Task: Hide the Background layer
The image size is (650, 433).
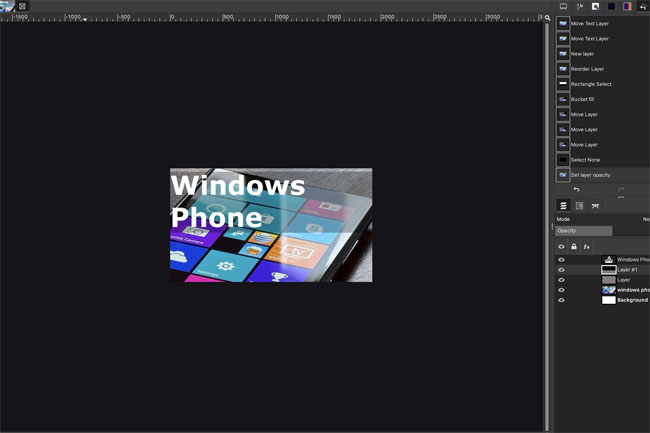Action: pos(561,300)
